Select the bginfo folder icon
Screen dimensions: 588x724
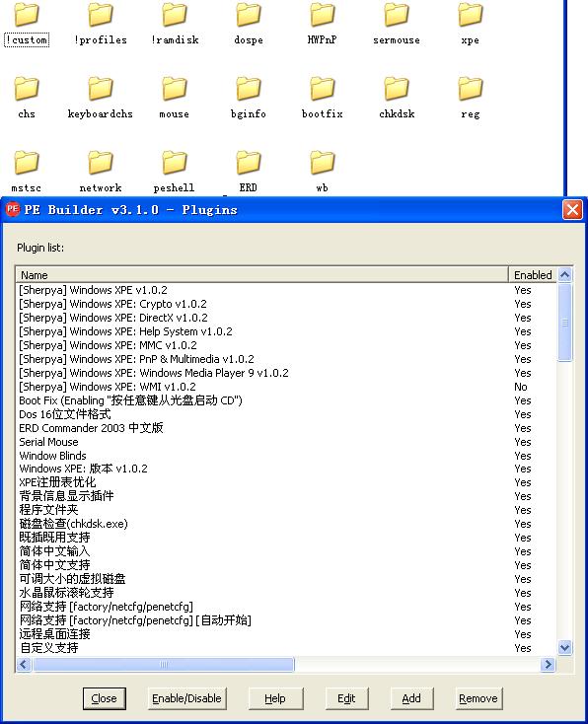248,89
